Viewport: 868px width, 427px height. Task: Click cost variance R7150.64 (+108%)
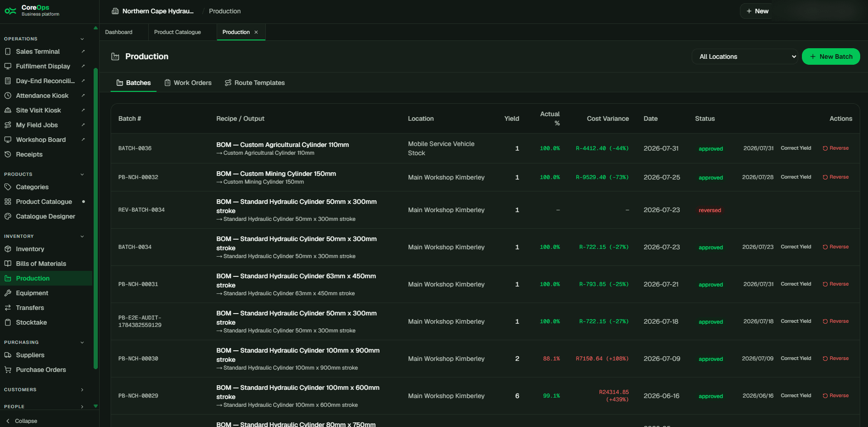(x=602, y=359)
